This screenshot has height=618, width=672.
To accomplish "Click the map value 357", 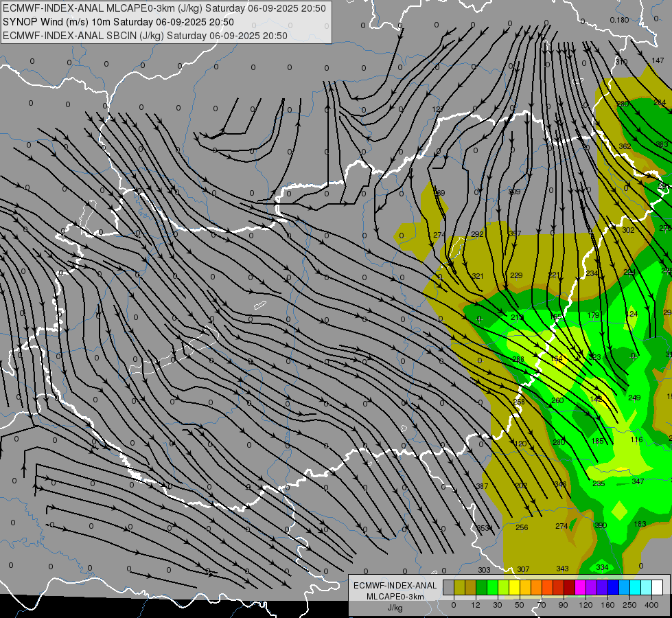I will tap(515, 233).
